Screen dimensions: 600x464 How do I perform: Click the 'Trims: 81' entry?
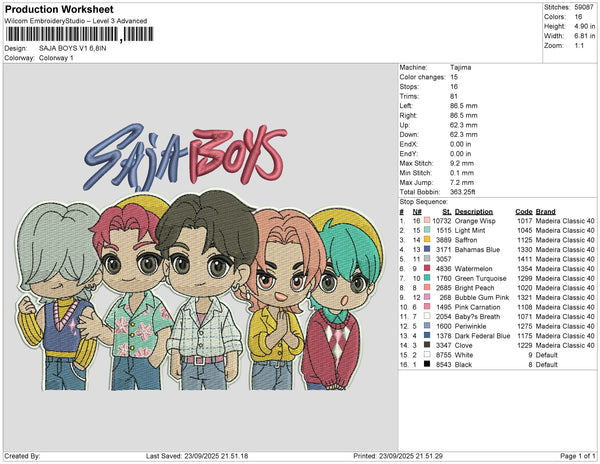point(429,96)
